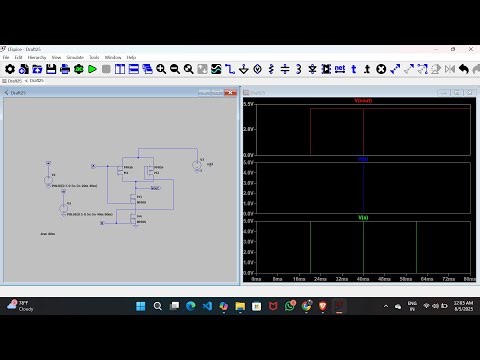The image size is (480, 360).
Task: Open the Hierarchy menu
Action: [37, 57]
